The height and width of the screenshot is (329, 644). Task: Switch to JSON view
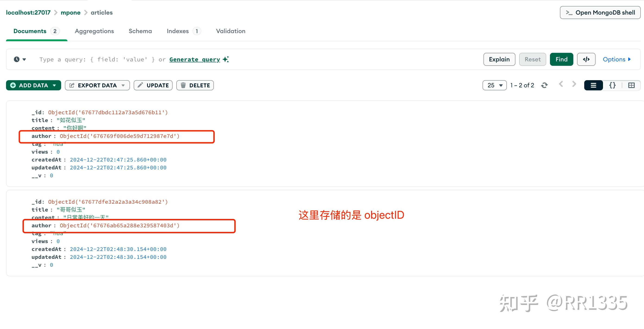pyautogui.click(x=612, y=85)
